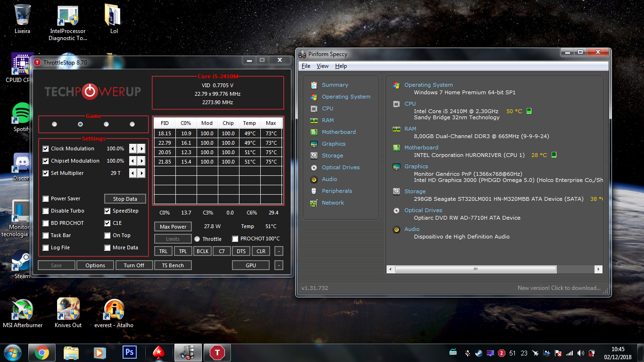Click the minus button beside GPU
Viewport: 644px width, 362px height.
pyautogui.click(x=279, y=265)
